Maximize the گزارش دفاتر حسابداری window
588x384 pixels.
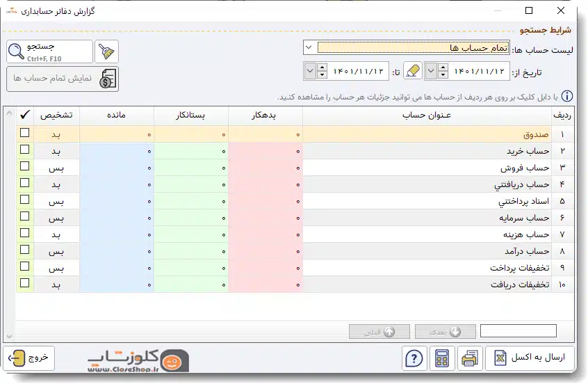point(529,10)
